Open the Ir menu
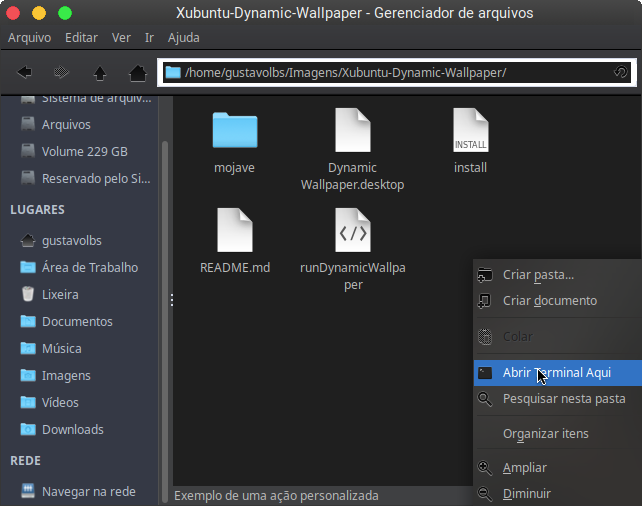Screen dimensions: 642x506 click(x=149, y=38)
